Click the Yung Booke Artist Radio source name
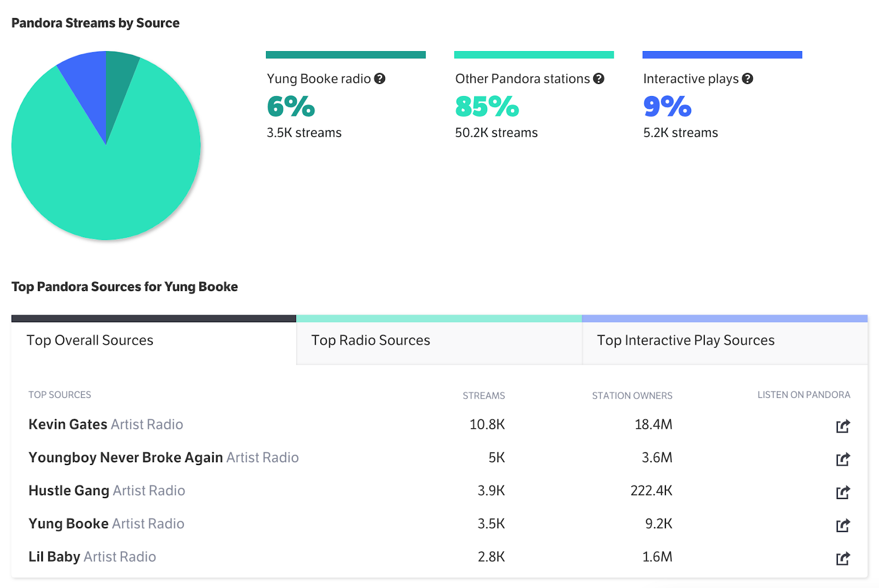This screenshot has width=879, height=588. (106, 523)
